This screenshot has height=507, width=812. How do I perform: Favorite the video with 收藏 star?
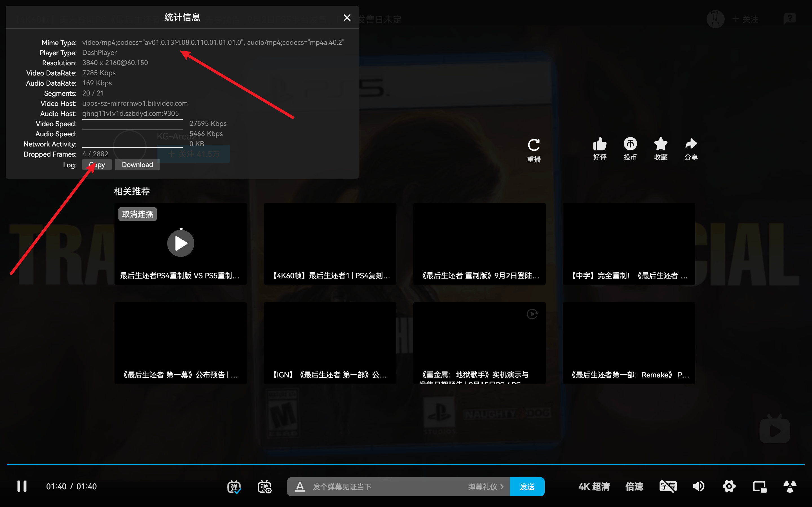(x=660, y=144)
